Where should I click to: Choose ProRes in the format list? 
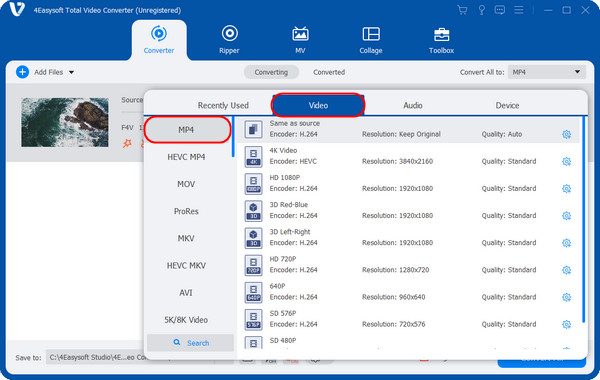click(186, 211)
